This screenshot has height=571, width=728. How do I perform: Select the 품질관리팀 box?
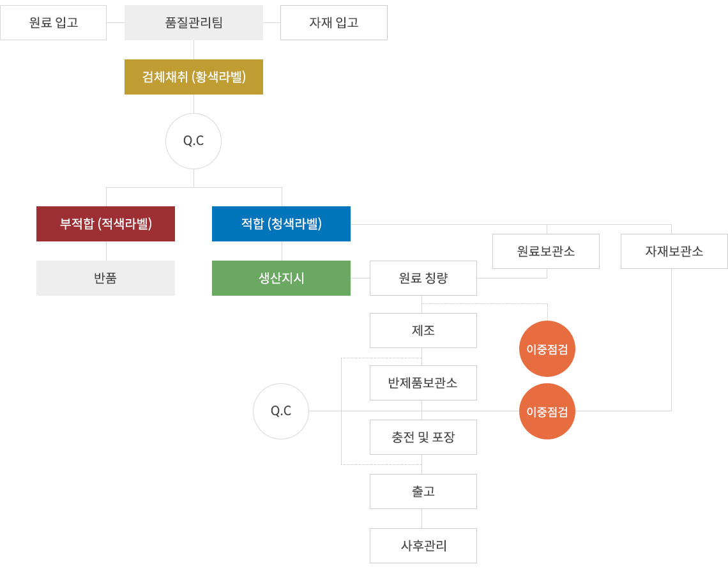[193, 23]
